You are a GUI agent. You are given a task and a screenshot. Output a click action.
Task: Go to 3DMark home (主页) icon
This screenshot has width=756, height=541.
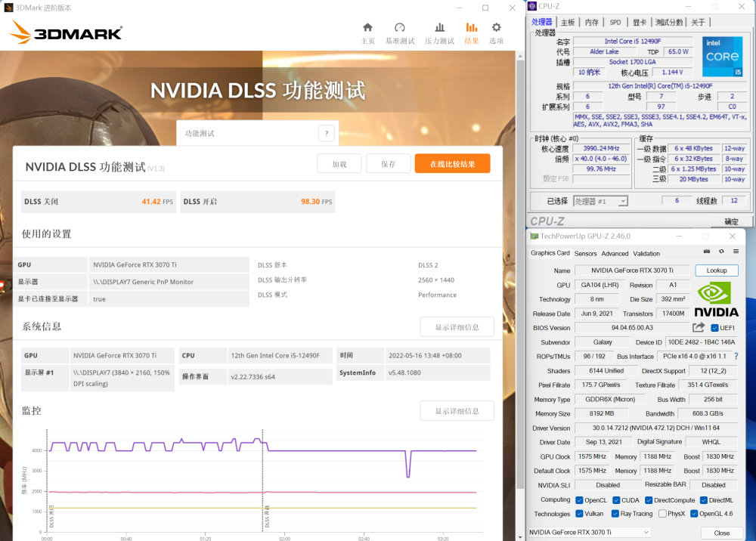tap(367, 27)
